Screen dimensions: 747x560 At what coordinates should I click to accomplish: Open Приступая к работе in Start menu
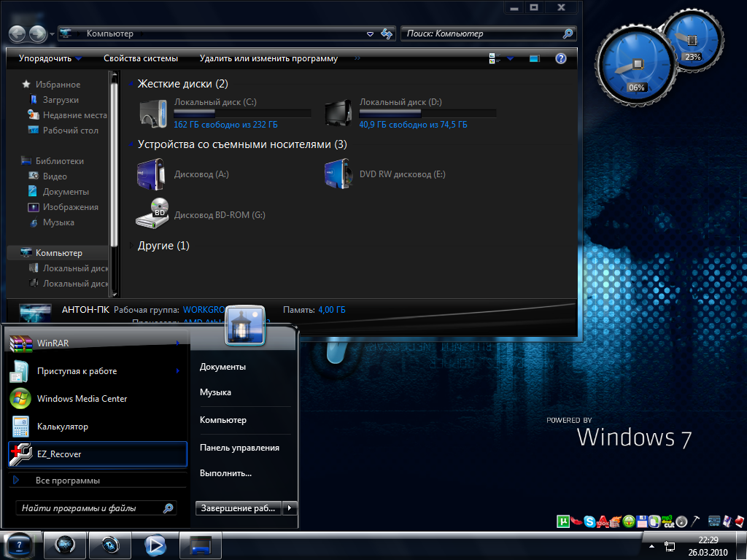(x=98, y=371)
